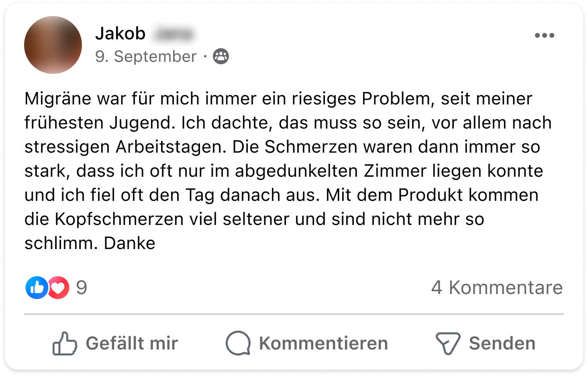Viewport: 588px width, 376px height.
Task: Click the blue thumbs-up reaction icon
Action: point(37,288)
